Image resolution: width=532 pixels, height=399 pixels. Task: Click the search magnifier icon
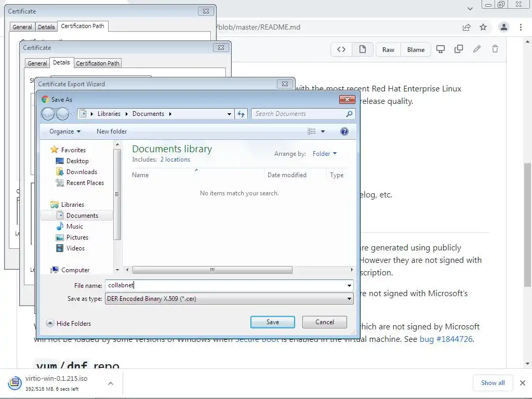click(x=349, y=114)
